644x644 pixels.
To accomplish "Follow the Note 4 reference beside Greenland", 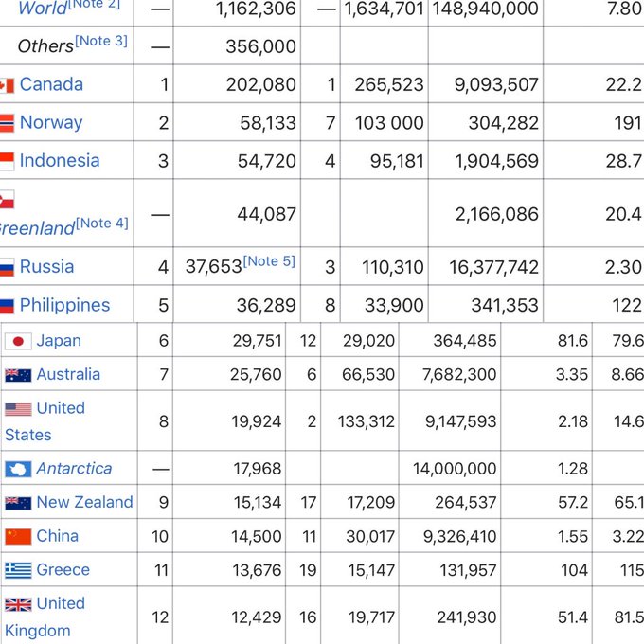I will [102, 223].
